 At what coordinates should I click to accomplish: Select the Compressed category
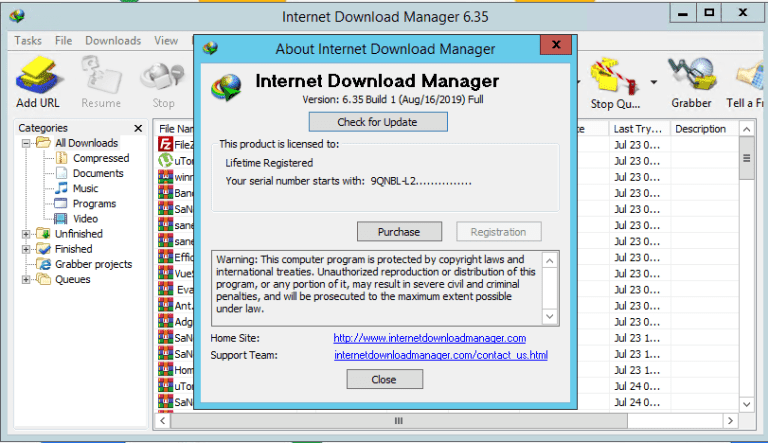point(101,158)
